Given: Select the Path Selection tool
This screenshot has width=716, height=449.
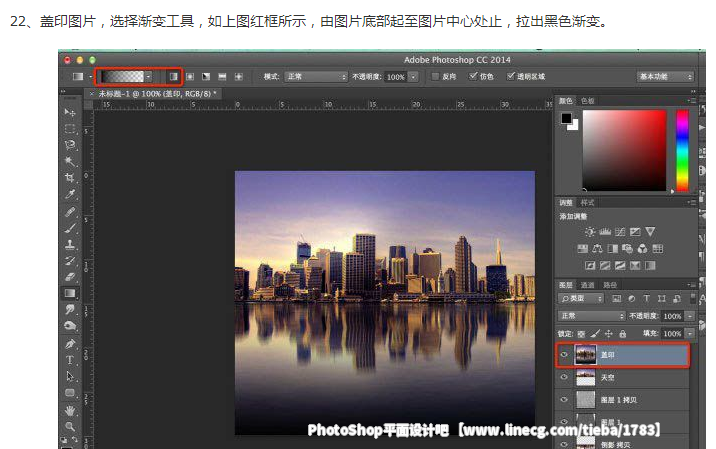Looking at the screenshot, I should (69, 376).
